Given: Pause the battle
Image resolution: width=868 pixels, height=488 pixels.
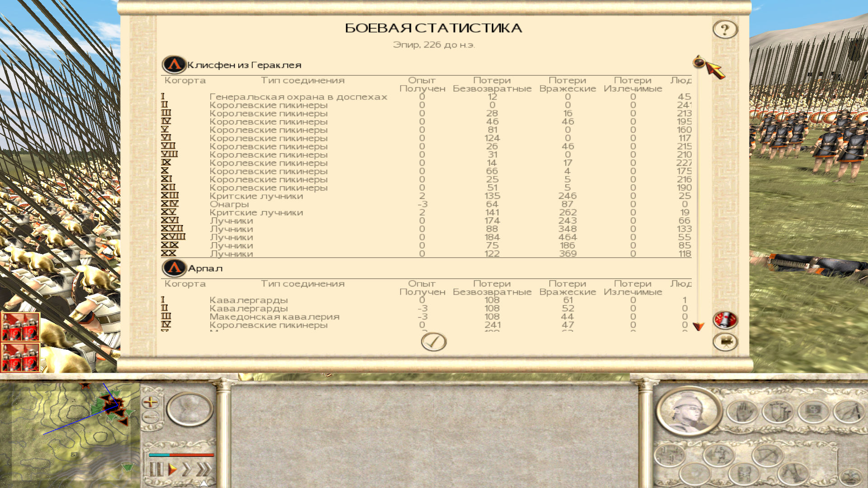Looking at the screenshot, I should (156, 469).
